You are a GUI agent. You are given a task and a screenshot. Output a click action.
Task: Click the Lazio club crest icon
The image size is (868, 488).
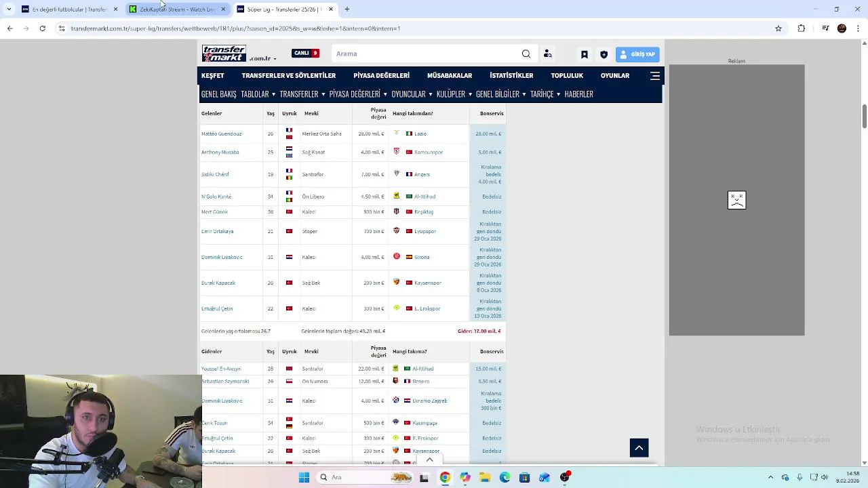click(x=397, y=133)
